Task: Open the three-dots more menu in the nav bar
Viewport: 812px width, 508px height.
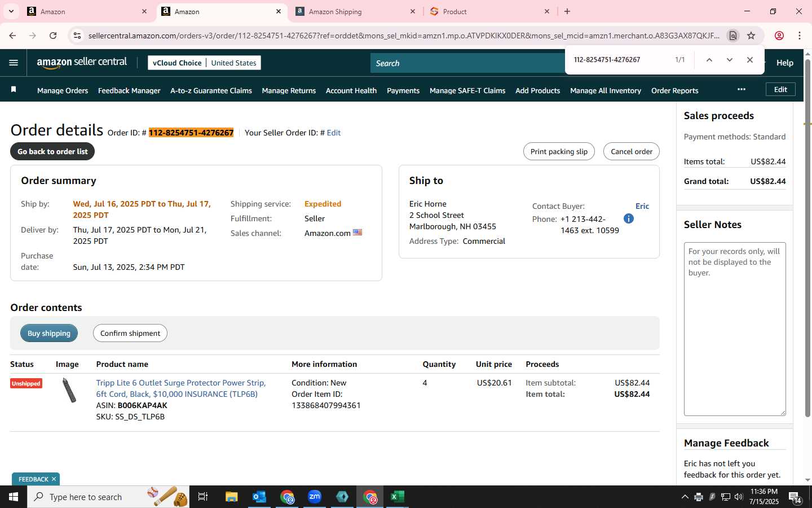Action: pos(741,89)
